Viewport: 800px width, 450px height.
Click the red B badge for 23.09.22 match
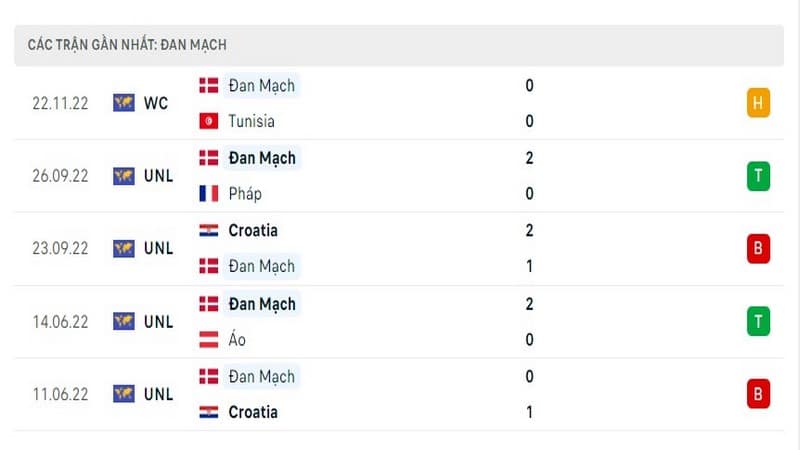[758, 248]
